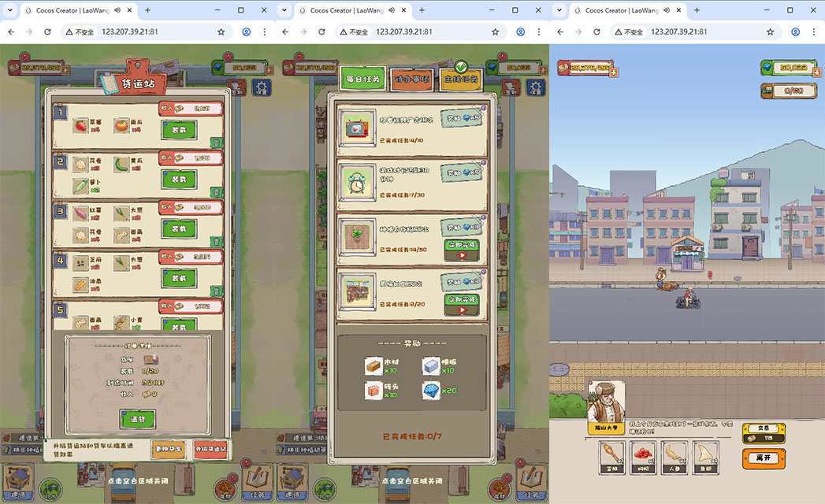This screenshot has height=504, width=825.
Task: Click the farm plot icon on planting task
Action: [x=357, y=235]
